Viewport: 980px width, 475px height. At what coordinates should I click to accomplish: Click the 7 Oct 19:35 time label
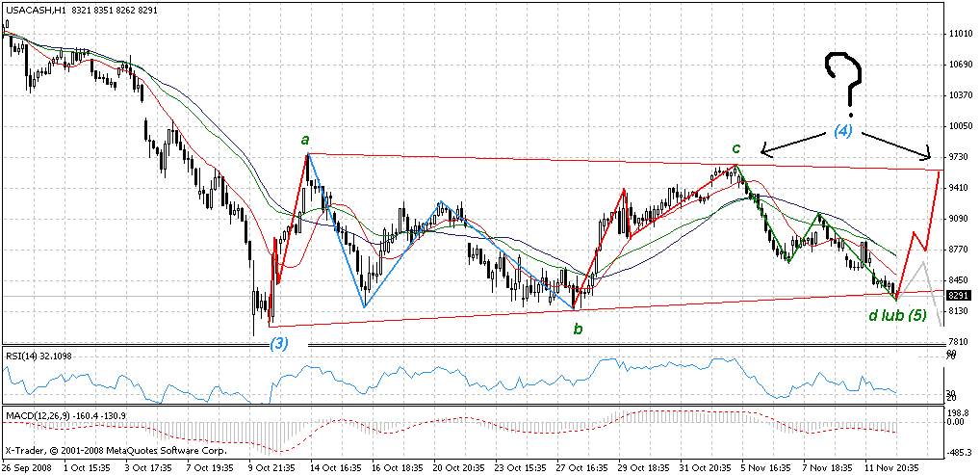(209, 467)
